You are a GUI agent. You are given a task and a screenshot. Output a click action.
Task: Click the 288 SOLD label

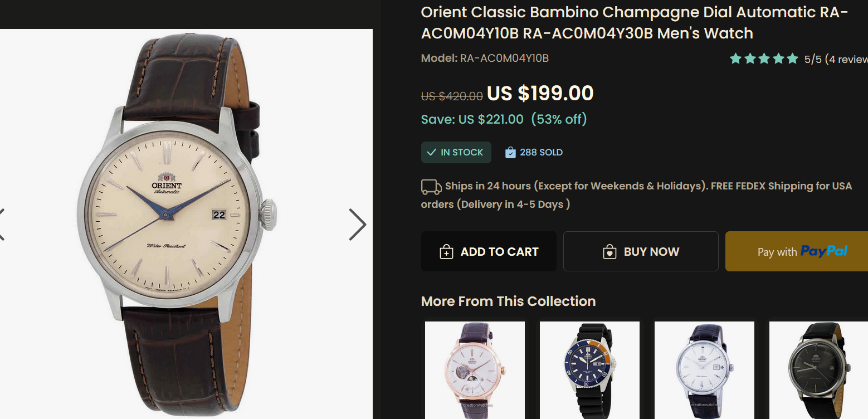point(541,152)
